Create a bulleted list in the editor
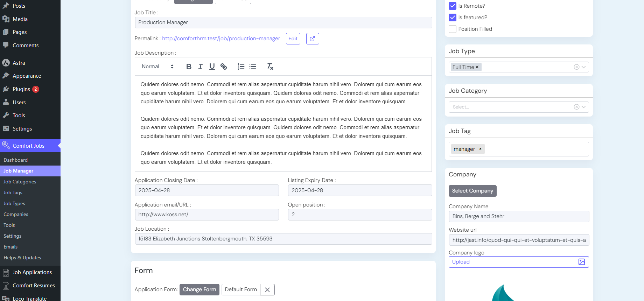 coord(253,66)
